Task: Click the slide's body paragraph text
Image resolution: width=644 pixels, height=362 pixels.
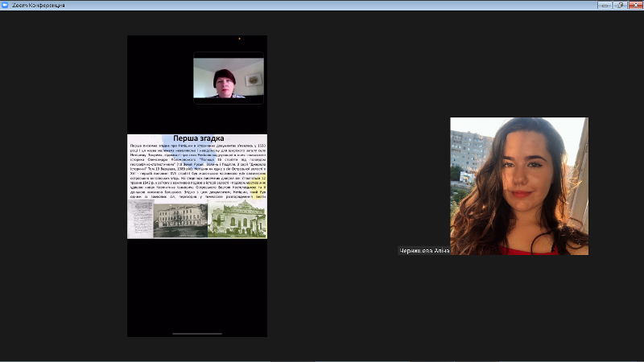Action: [x=197, y=171]
